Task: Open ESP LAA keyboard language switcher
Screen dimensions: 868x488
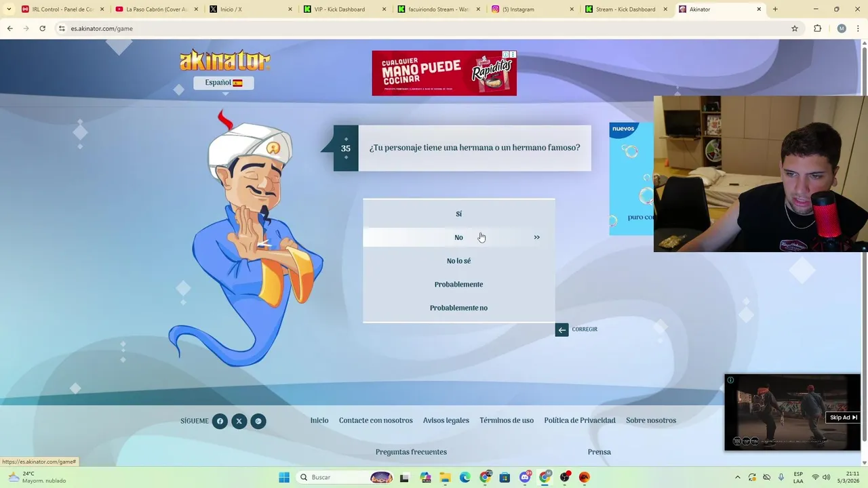Action: (x=798, y=477)
